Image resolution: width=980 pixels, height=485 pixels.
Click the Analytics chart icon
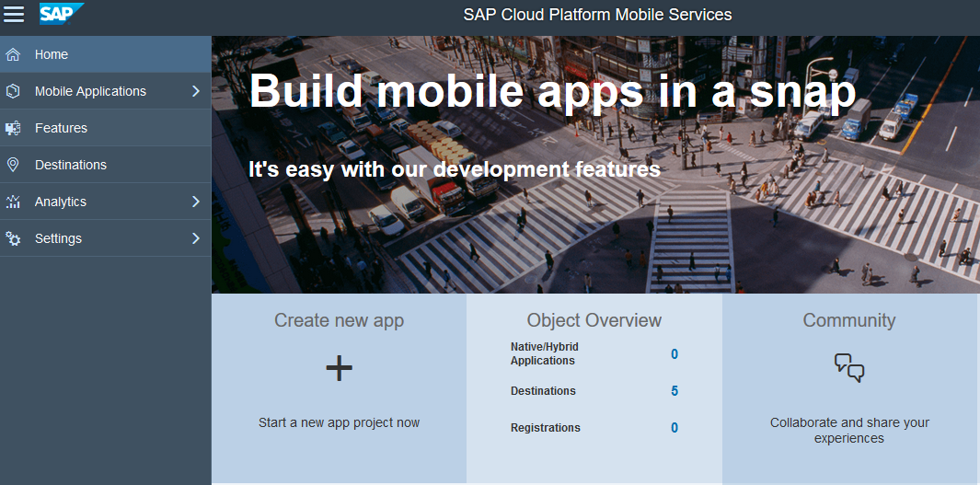point(13,202)
